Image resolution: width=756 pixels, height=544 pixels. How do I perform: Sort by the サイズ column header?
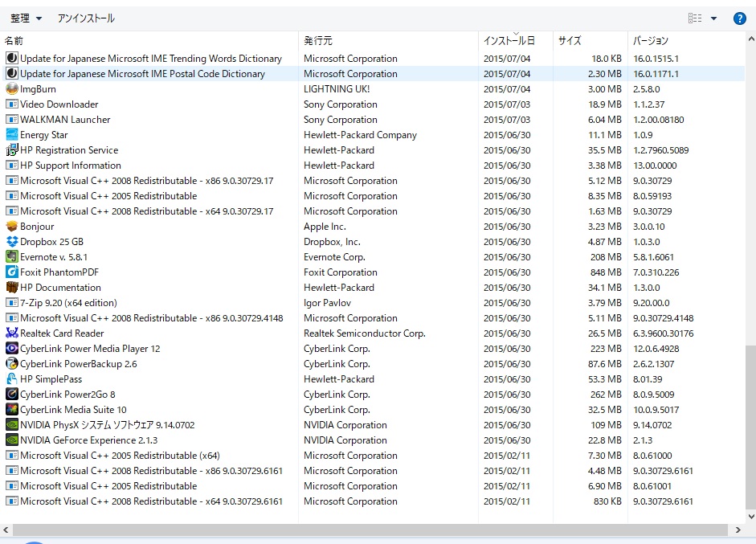tap(570, 40)
